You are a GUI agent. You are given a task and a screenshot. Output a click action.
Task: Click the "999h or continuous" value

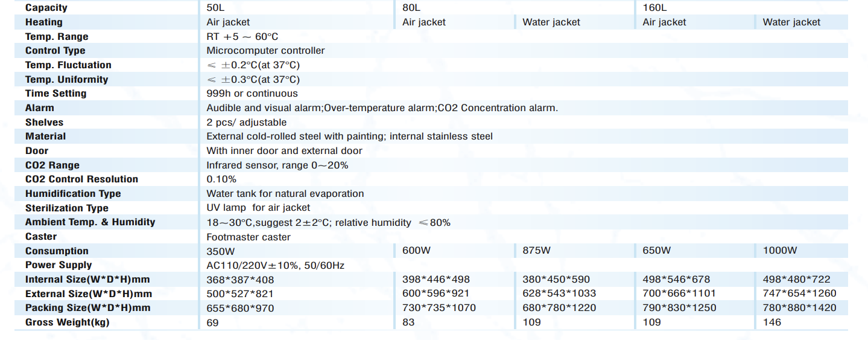click(252, 94)
